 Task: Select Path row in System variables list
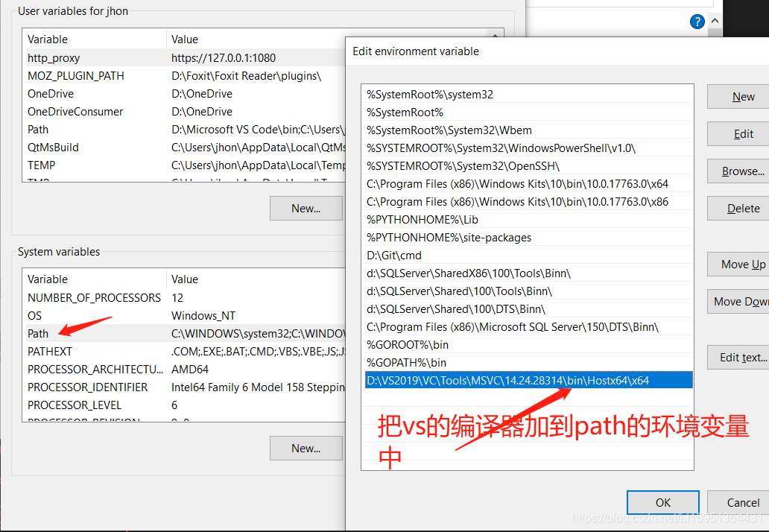click(184, 333)
